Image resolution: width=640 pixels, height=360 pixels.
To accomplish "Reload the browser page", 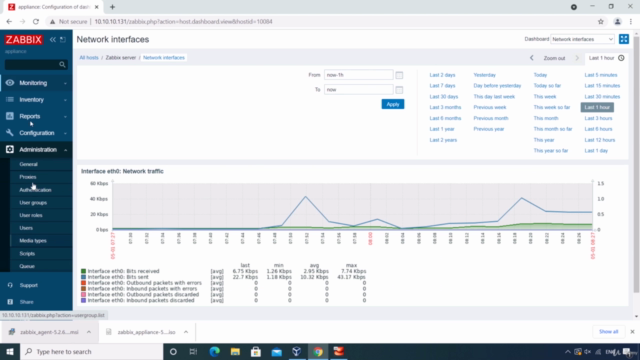I will tap(36, 22).
